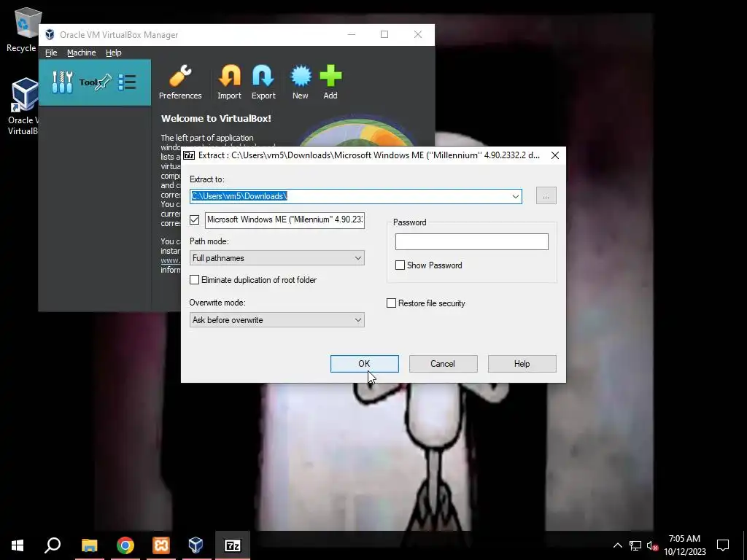The image size is (747, 560).
Task: Enable Restore file security checkbox
Action: (x=391, y=303)
